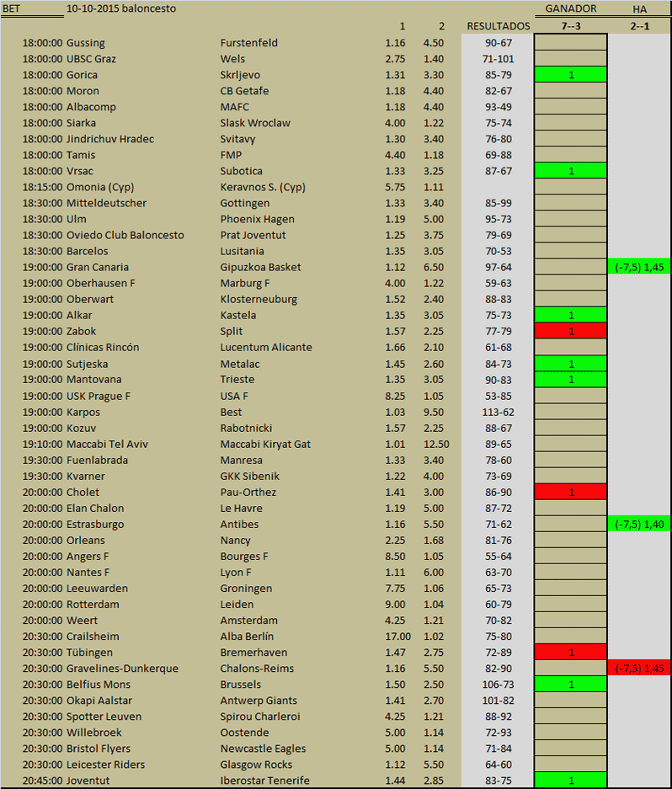This screenshot has height=789, width=672.
Task: Select Clínicas Rincón team cell
Action: (103, 347)
